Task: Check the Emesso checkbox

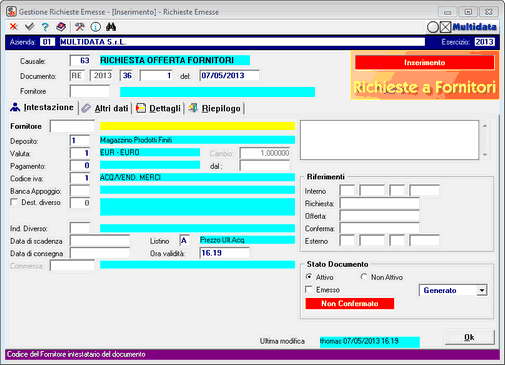Action: [x=309, y=289]
